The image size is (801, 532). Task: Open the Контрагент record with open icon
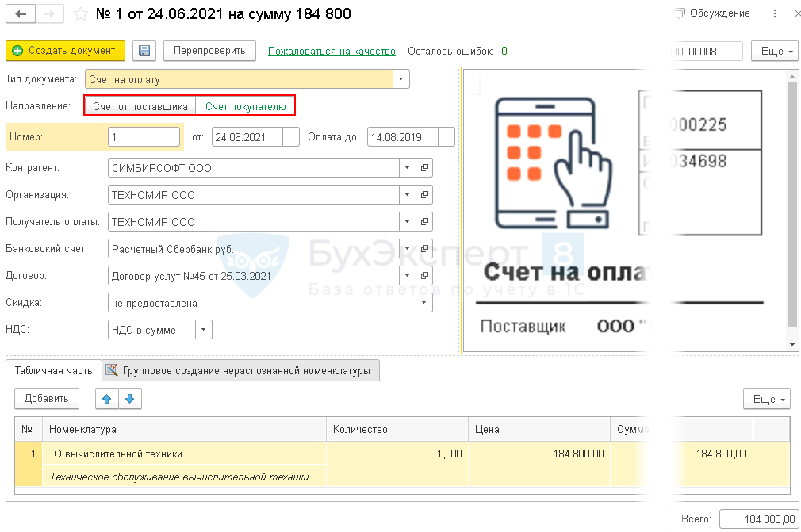424,167
